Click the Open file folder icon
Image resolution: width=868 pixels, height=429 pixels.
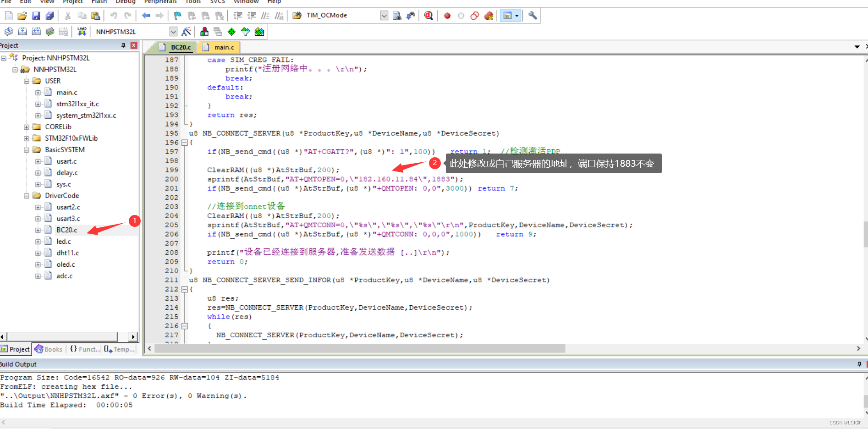[22, 16]
